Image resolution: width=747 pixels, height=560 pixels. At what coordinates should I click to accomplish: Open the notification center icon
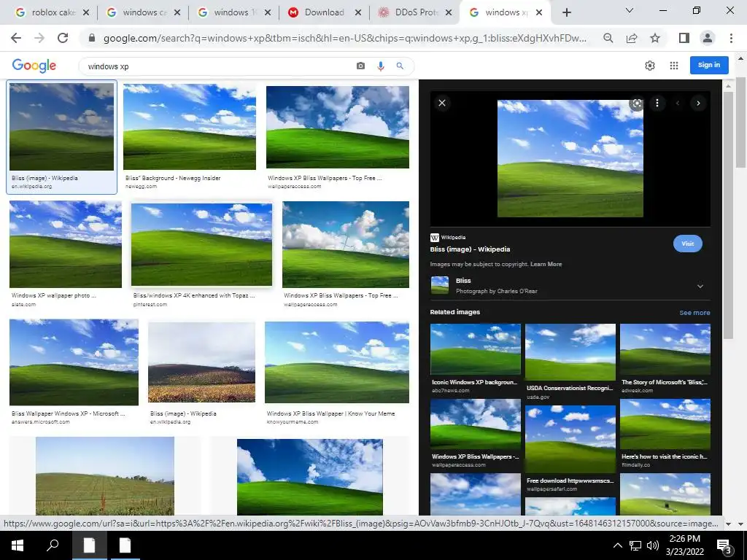(x=724, y=546)
